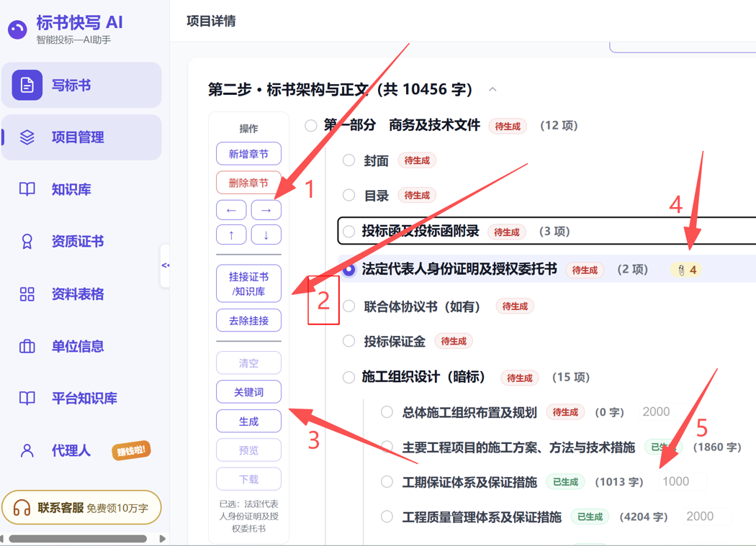Click (12 项) count text
Screen dimensions: 756x546
pos(559,126)
